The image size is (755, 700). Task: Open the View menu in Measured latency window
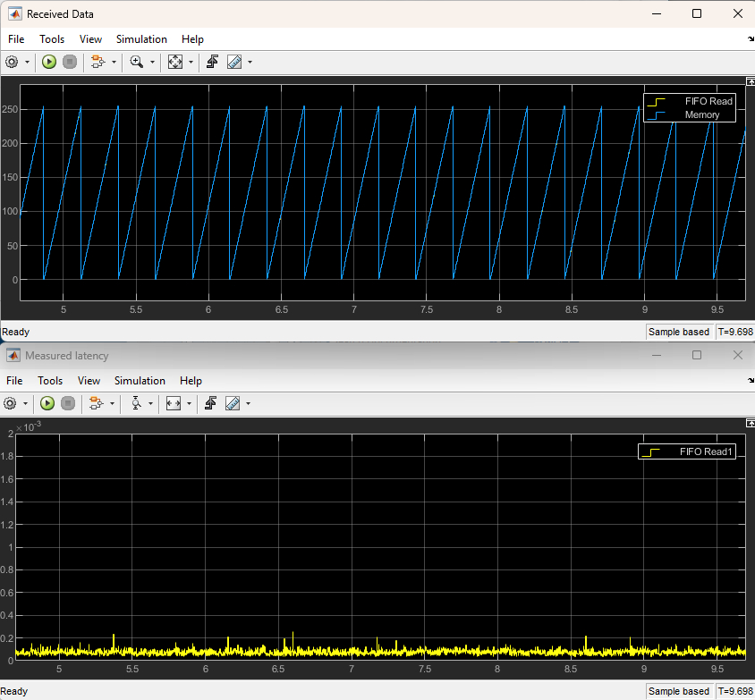[x=89, y=381]
